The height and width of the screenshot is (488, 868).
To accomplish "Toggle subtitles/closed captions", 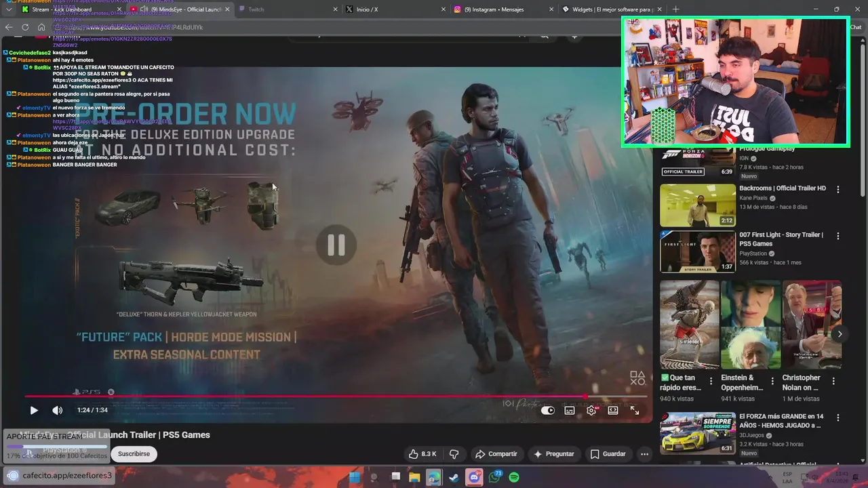I will [570, 410].
